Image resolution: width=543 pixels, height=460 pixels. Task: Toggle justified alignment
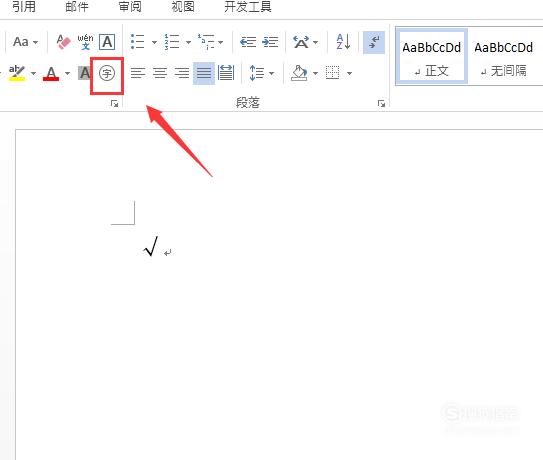[204, 73]
